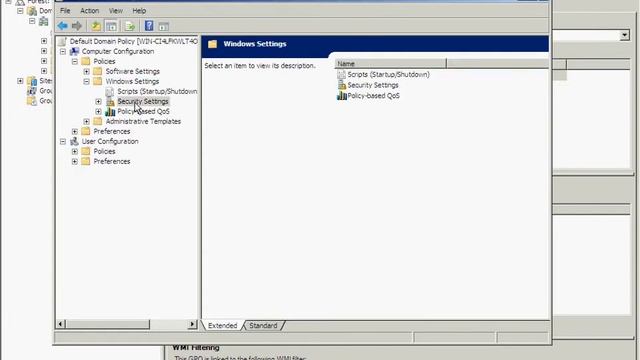Open the File menu
The image size is (640, 360).
tap(65, 11)
